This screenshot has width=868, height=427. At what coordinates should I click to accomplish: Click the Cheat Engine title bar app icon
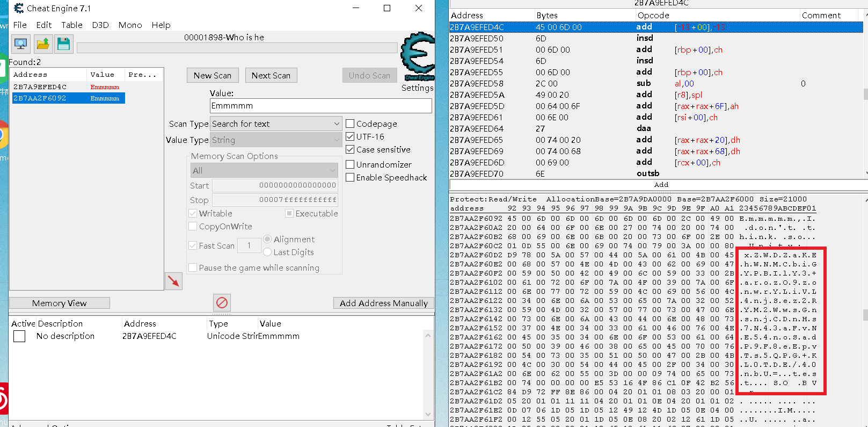tap(19, 8)
